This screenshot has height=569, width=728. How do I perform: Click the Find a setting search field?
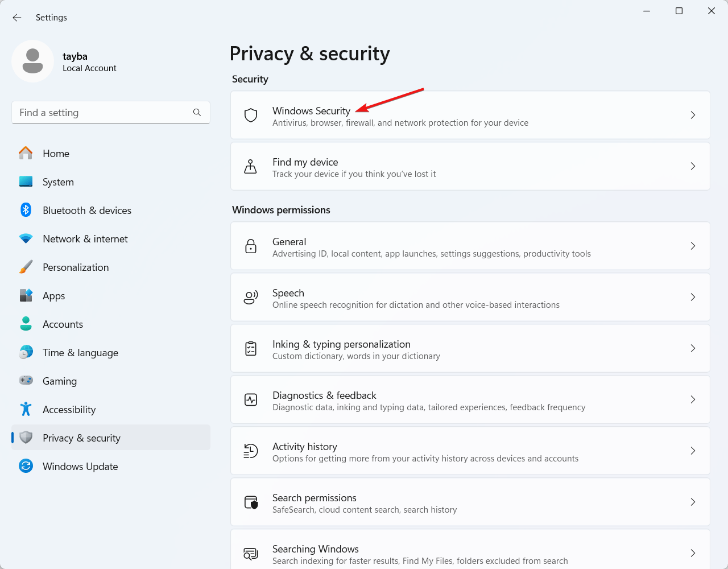(111, 113)
